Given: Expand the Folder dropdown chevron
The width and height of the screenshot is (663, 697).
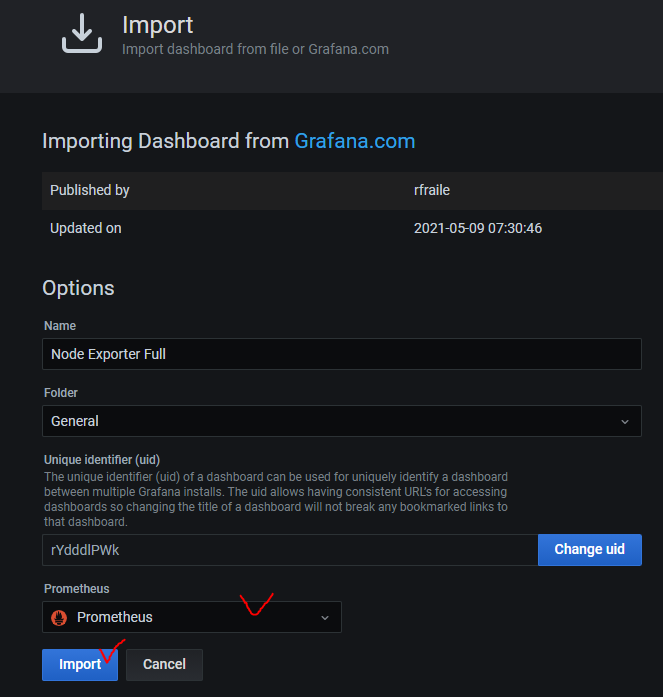Looking at the screenshot, I should tap(625, 421).
